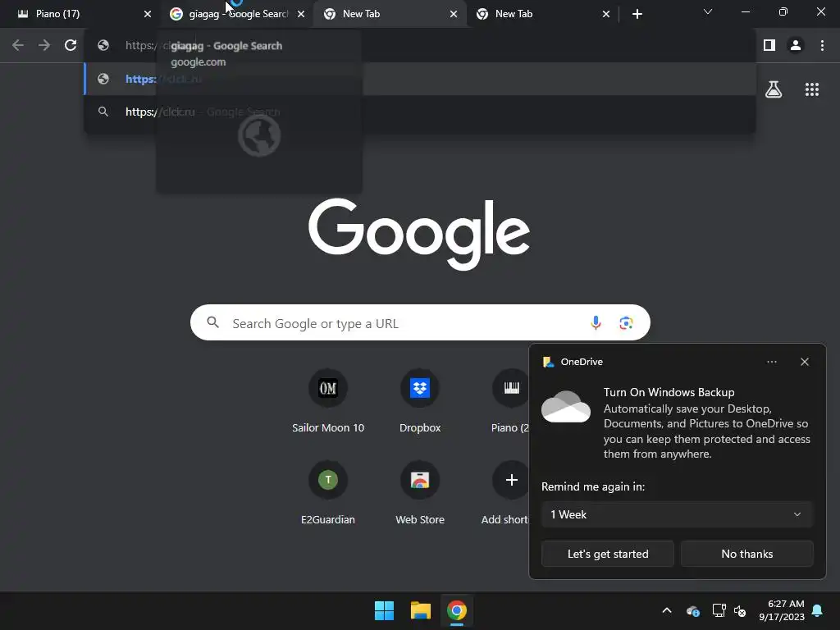The width and height of the screenshot is (840, 630).
Task: Open the E2Guardian shortcut
Action: pyautogui.click(x=328, y=492)
